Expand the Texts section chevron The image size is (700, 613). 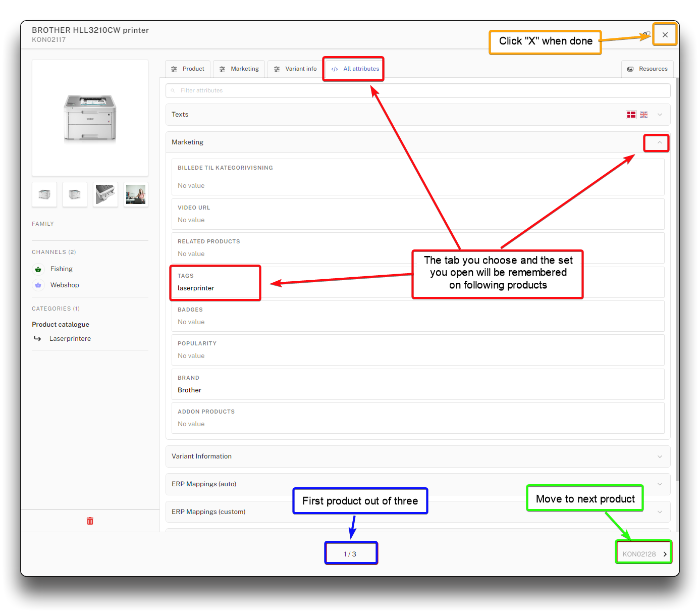click(x=659, y=115)
